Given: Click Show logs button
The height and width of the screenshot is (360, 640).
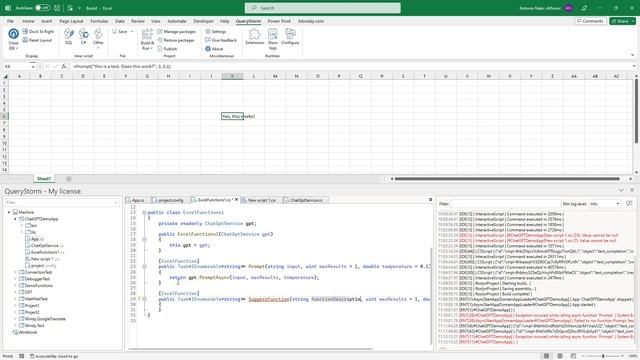Looking at the screenshot, I should click(x=273, y=39).
